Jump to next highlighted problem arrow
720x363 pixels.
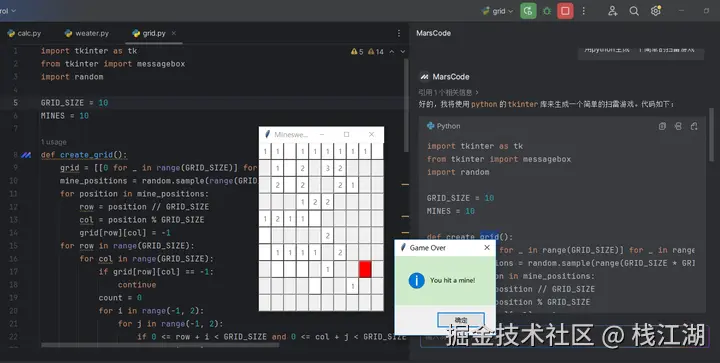pos(403,52)
